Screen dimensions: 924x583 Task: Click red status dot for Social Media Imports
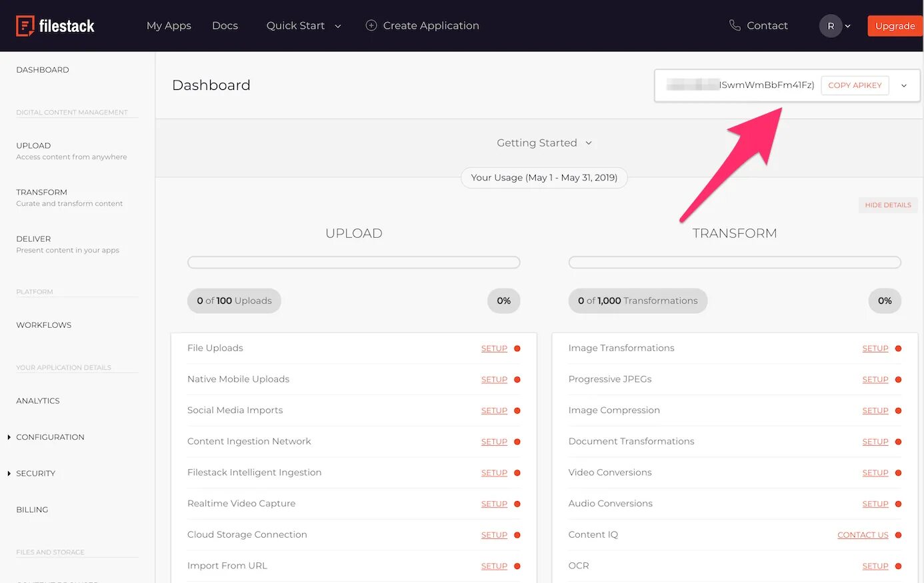tap(517, 410)
